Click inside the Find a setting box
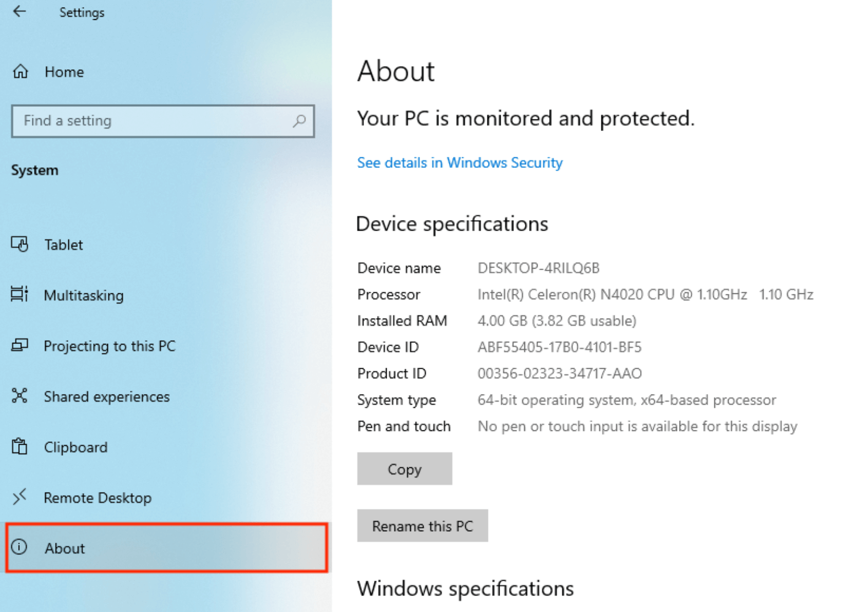Screen dimensions: 868x612 pos(138,121)
